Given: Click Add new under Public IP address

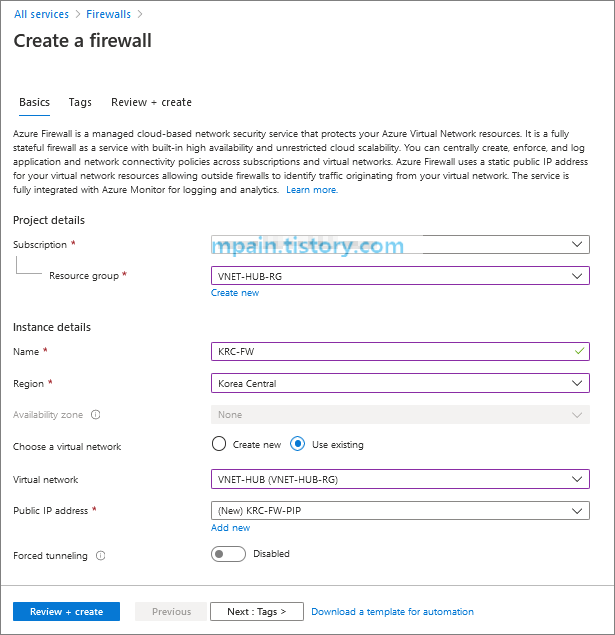Looking at the screenshot, I should (x=230, y=528).
